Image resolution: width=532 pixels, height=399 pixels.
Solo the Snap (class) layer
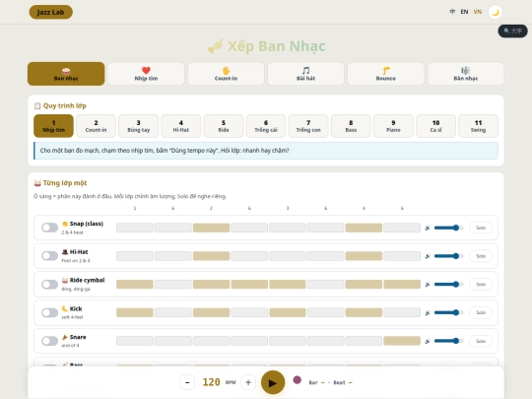tap(481, 228)
